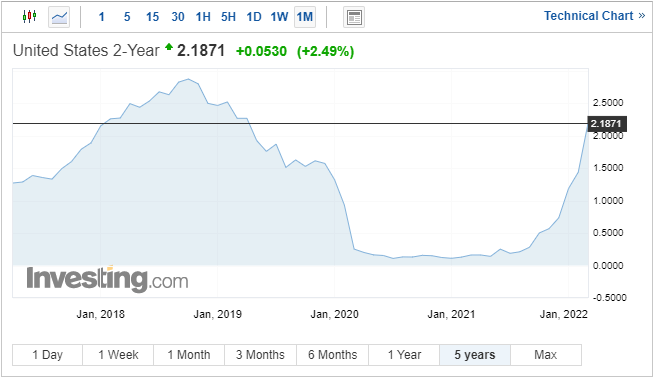Show the 6 Months range
654x379 pixels.
point(332,355)
